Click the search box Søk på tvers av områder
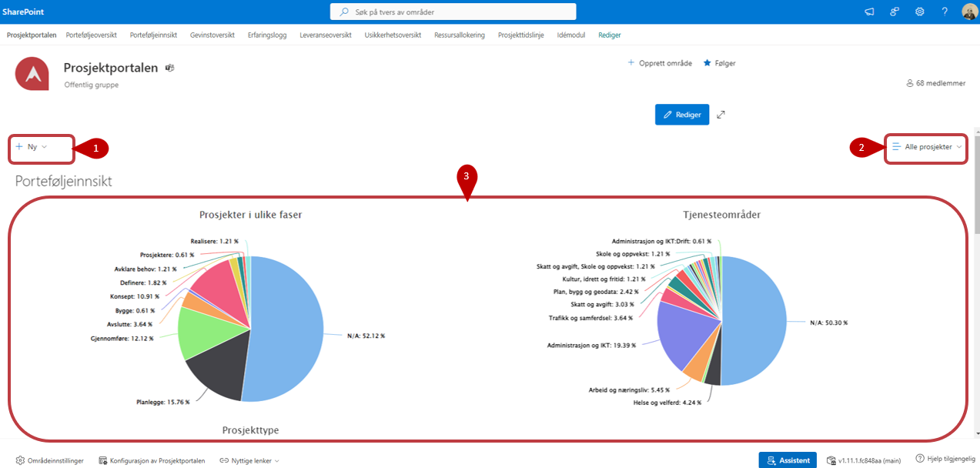 [453, 12]
